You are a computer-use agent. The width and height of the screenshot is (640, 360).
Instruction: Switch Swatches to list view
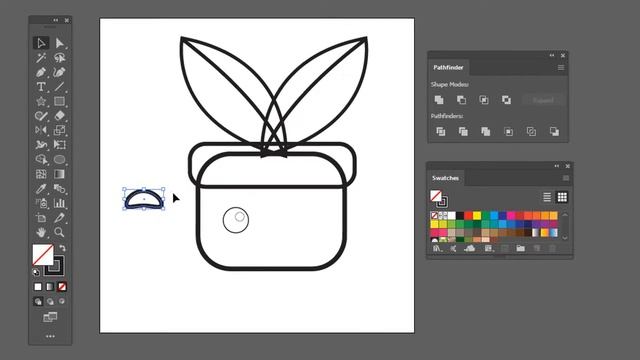click(x=547, y=197)
